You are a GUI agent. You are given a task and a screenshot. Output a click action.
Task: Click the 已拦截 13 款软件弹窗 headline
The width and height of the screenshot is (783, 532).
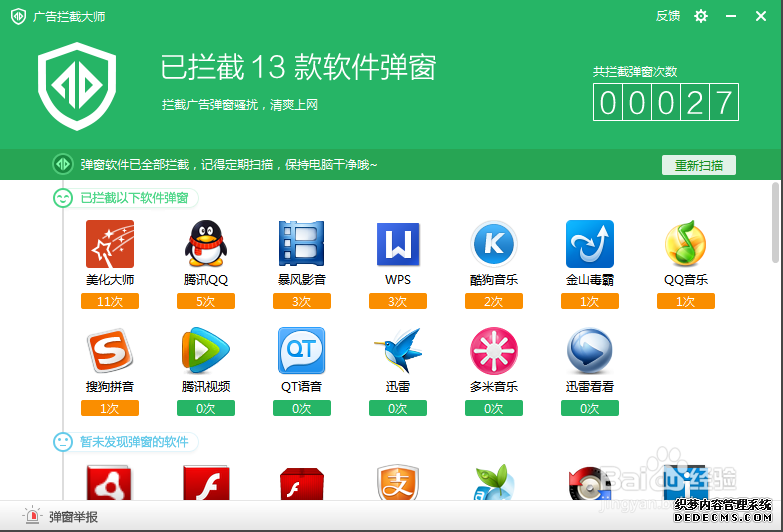click(298, 67)
